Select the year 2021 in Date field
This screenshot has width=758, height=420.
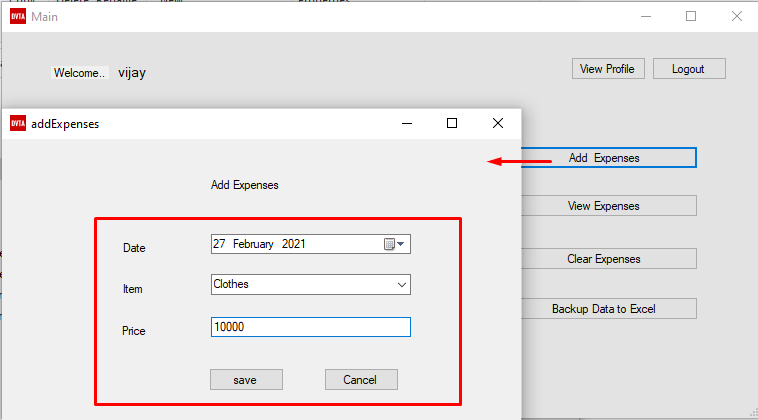pyautogui.click(x=293, y=244)
